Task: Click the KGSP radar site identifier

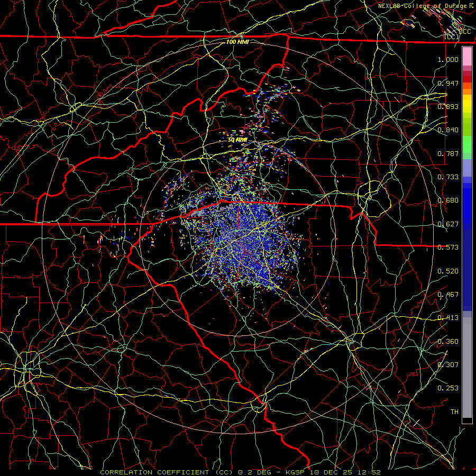Action: pyautogui.click(x=295, y=472)
